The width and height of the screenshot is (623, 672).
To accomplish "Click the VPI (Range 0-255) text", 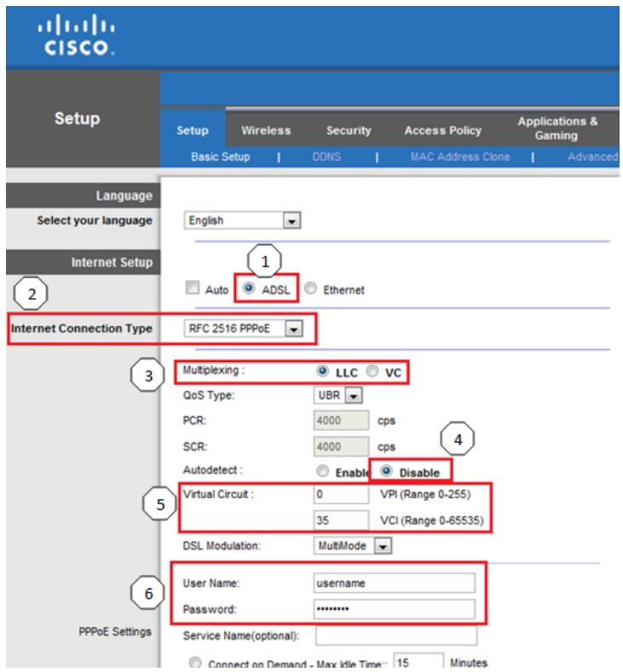I will pos(425,495).
